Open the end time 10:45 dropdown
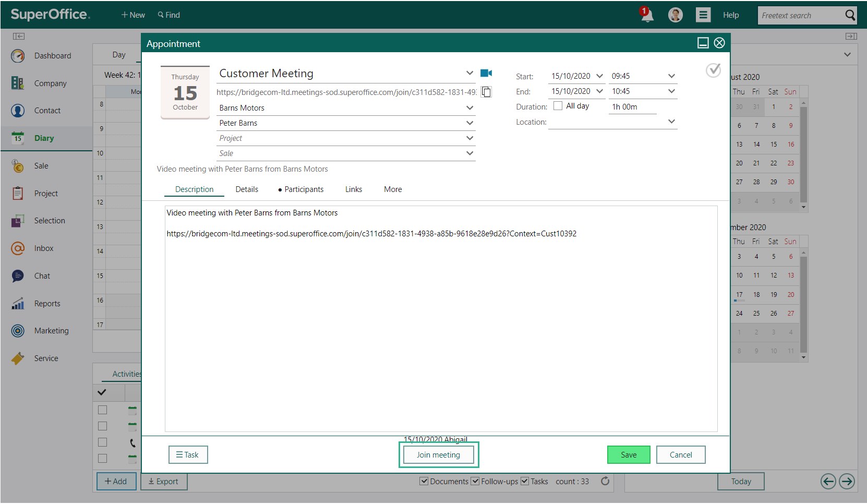This screenshot has width=867, height=504. click(x=671, y=91)
